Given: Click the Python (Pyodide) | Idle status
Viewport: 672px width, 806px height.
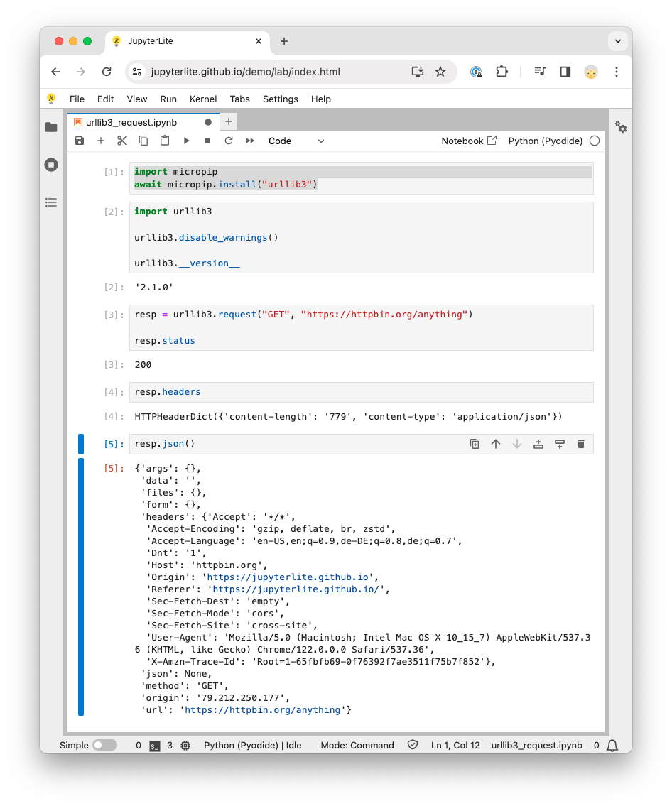Looking at the screenshot, I should coord(252,746).
